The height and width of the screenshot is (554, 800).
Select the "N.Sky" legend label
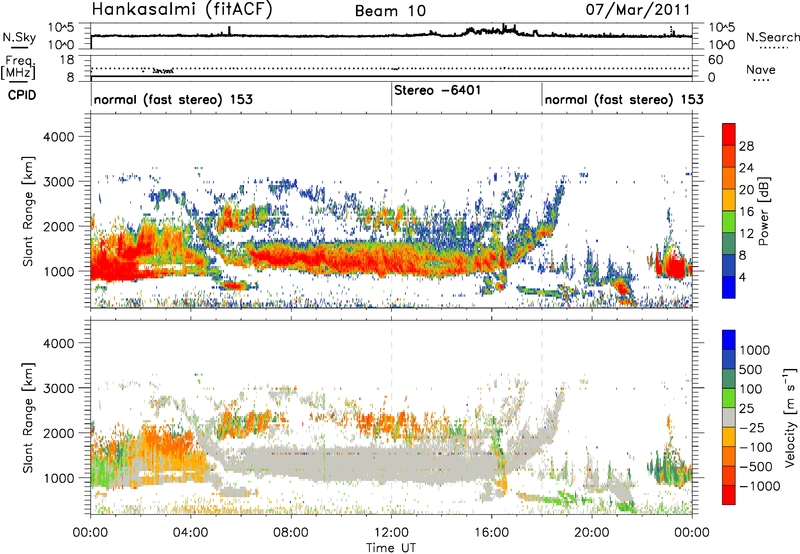click(19, 37)
